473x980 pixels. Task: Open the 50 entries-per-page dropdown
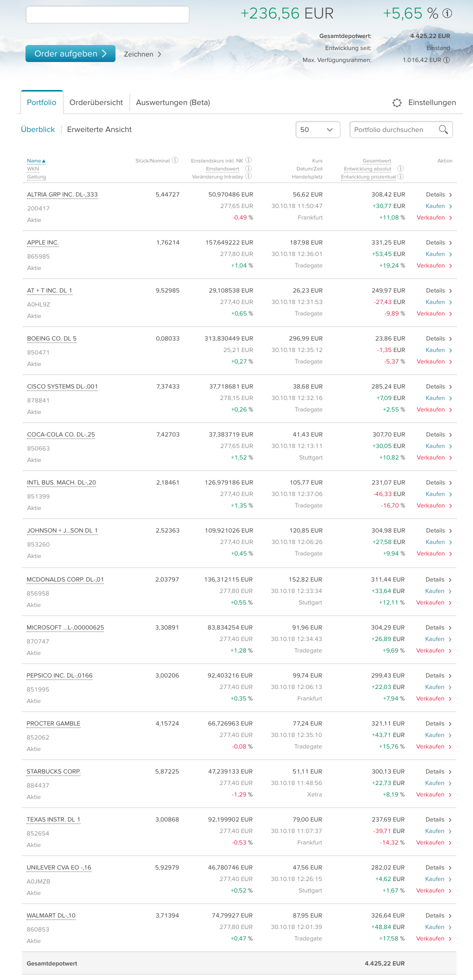318,129
